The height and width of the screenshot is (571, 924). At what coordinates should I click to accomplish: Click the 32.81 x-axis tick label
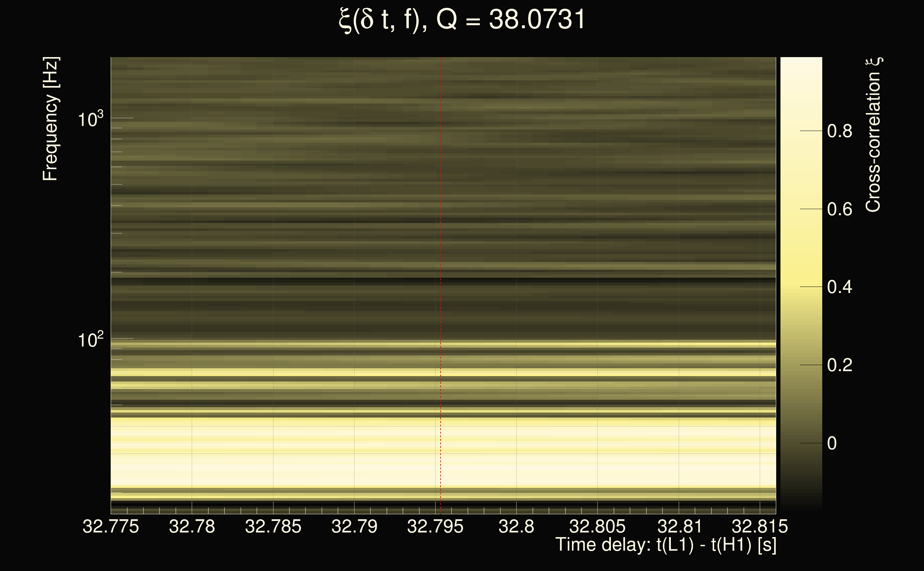tap(679, 526)
